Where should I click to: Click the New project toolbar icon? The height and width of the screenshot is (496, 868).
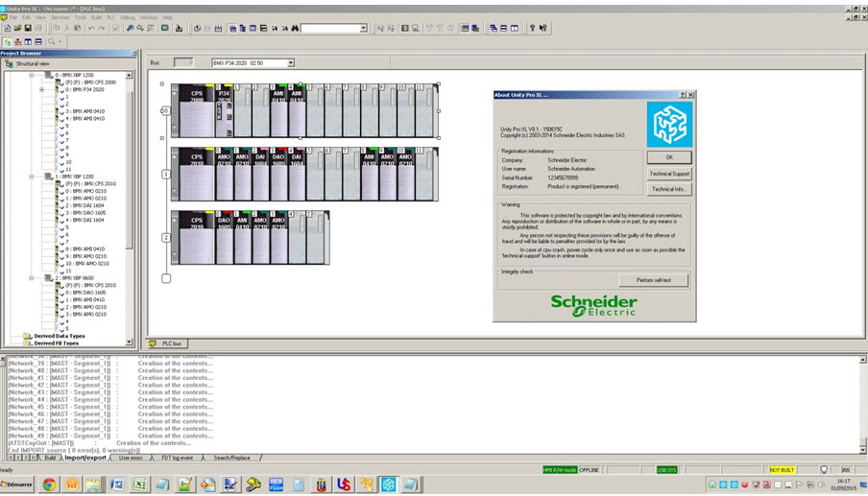coord(7,28)
